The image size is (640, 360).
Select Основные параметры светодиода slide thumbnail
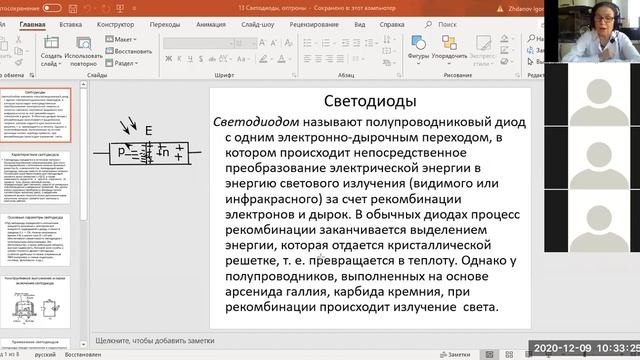[x=36, y=240]
